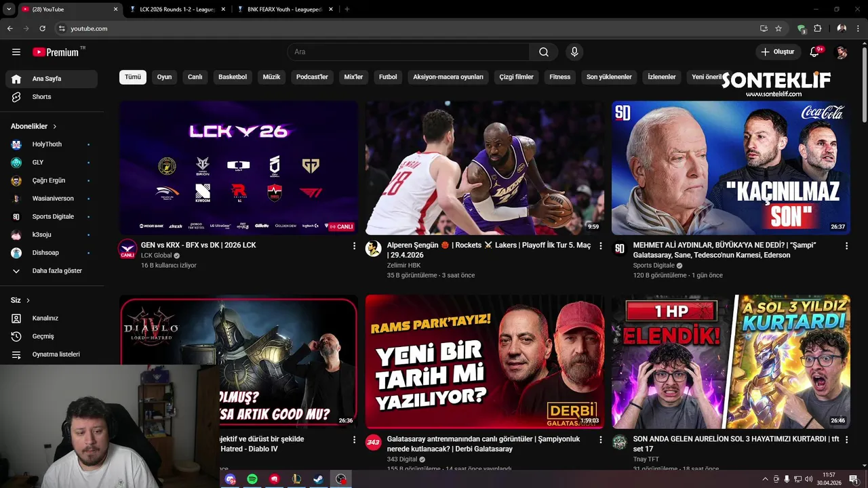Screen dimensions: 868x488
Task: Click the Ara search input field
Action: [408, 52]
